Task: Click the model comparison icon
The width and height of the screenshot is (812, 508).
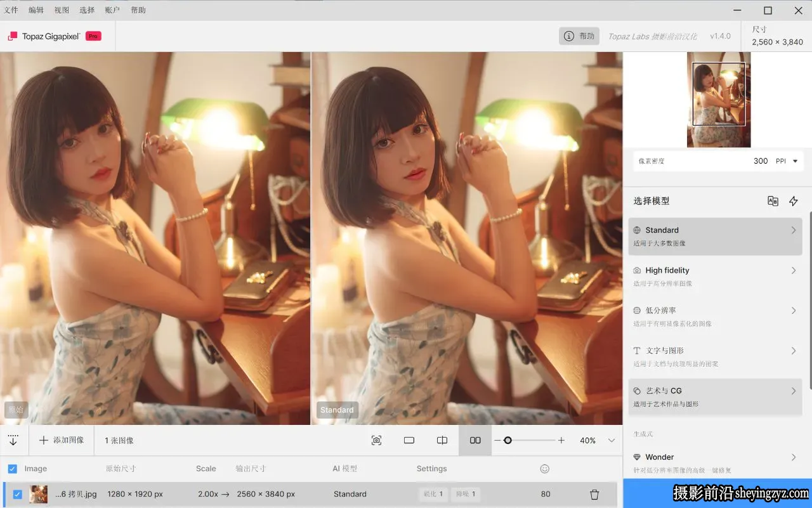Action: pos(773,201)
